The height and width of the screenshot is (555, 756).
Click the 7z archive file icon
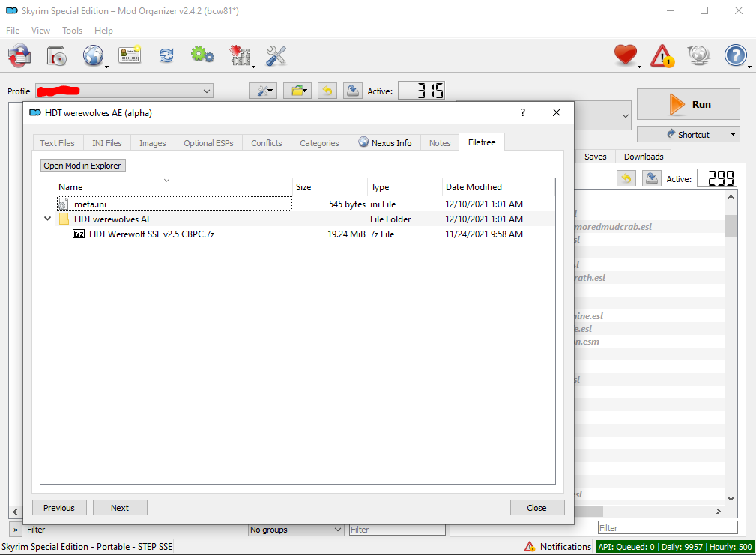(x=79, y=234)
